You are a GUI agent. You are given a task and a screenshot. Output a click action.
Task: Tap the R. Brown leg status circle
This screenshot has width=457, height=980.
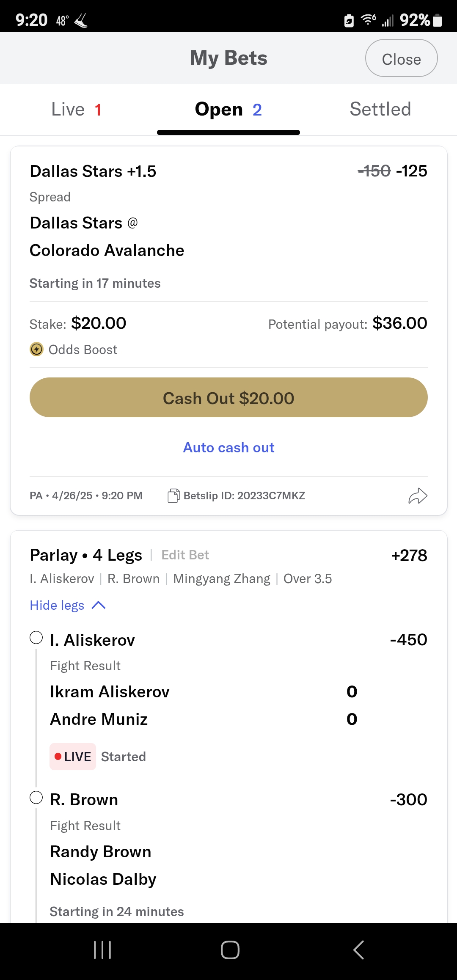36,798
